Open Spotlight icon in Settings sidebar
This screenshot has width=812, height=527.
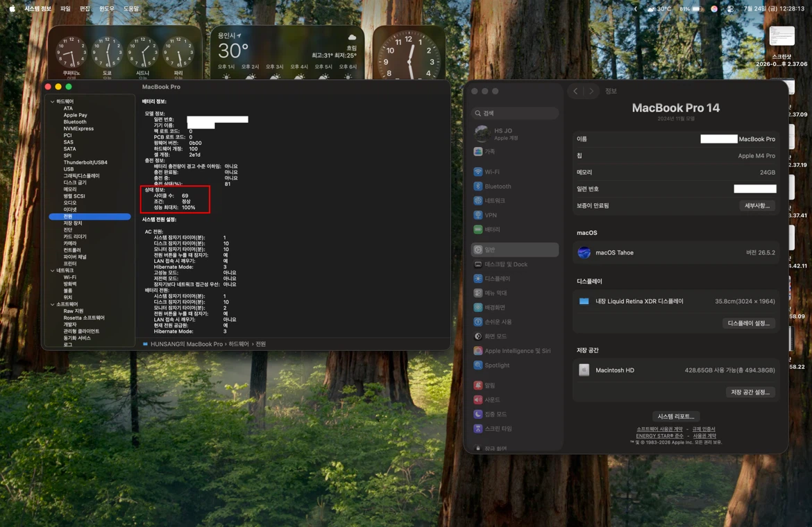coord(478,365)
